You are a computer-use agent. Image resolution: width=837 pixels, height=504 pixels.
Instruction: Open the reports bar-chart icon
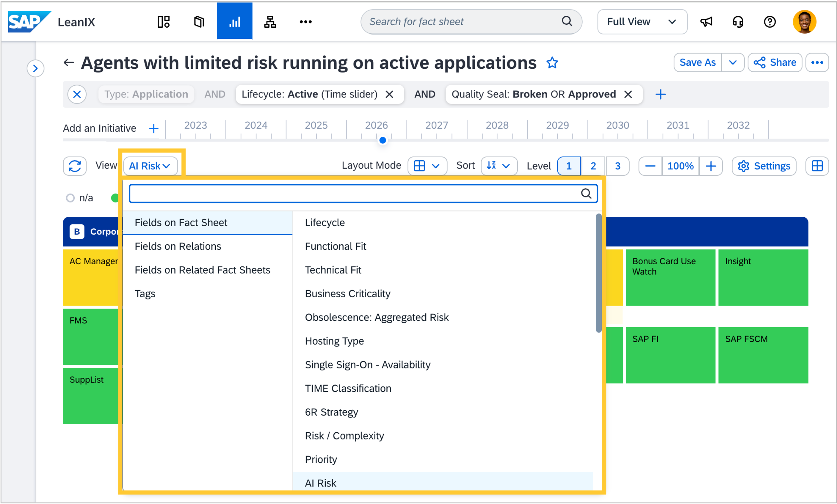click(234, 21)
